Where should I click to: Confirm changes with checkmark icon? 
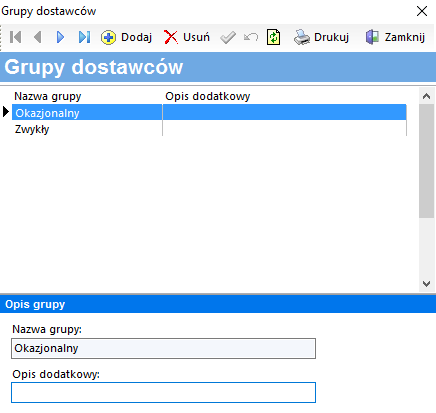point(228,37)
